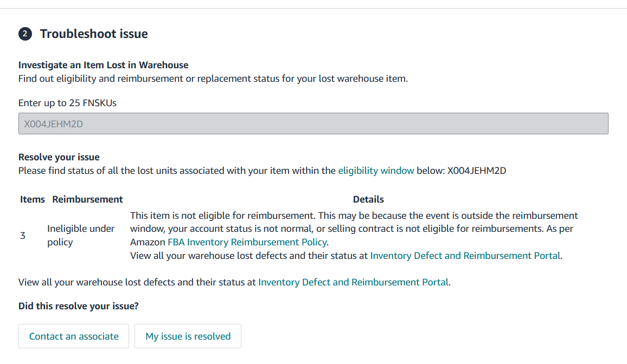The height and width of the screenshot is (364, 627).
Task: Open the Inventory Defect portal link below the table
Action: tap(353, 283)
